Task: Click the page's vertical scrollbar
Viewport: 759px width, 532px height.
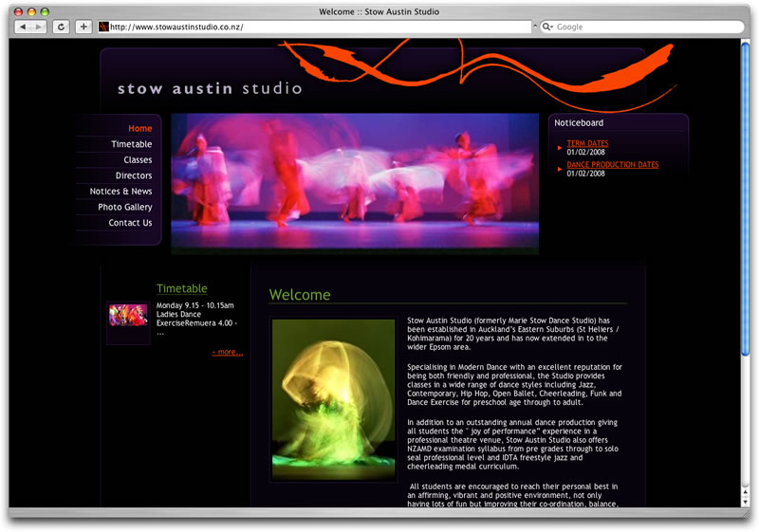Action: coord(745,284)
